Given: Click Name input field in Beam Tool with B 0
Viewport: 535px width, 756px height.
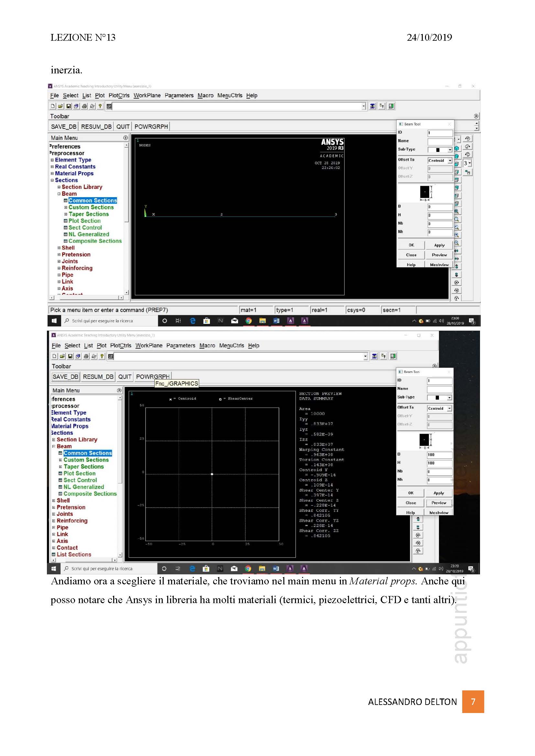Looking at the screenshot, I should [440, 142].
